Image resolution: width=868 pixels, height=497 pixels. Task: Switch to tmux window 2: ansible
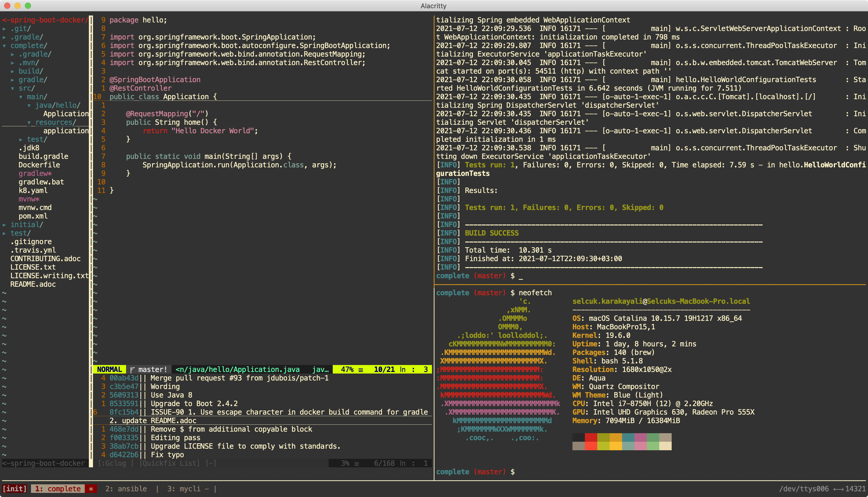(126, 489)
